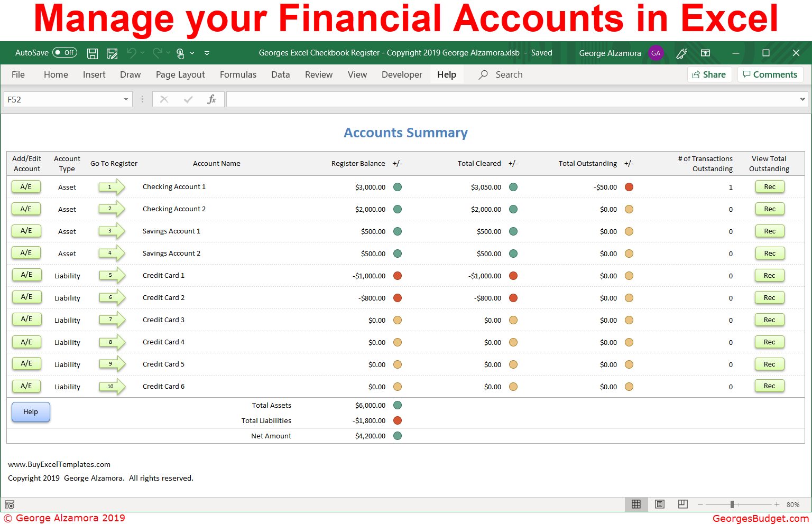Click the Normal view grid icon
This screenshot has height=525, width=812.
pos(636,504)
